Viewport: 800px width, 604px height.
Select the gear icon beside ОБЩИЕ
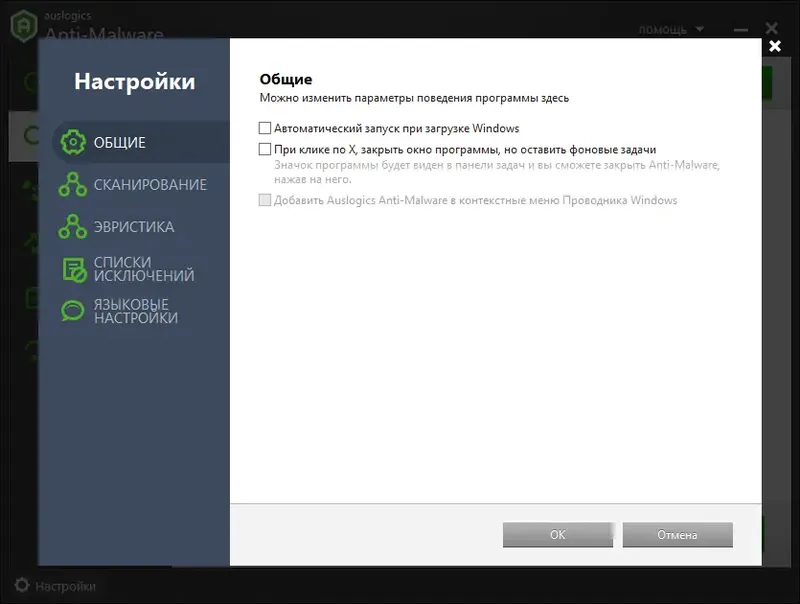point(74,143)
